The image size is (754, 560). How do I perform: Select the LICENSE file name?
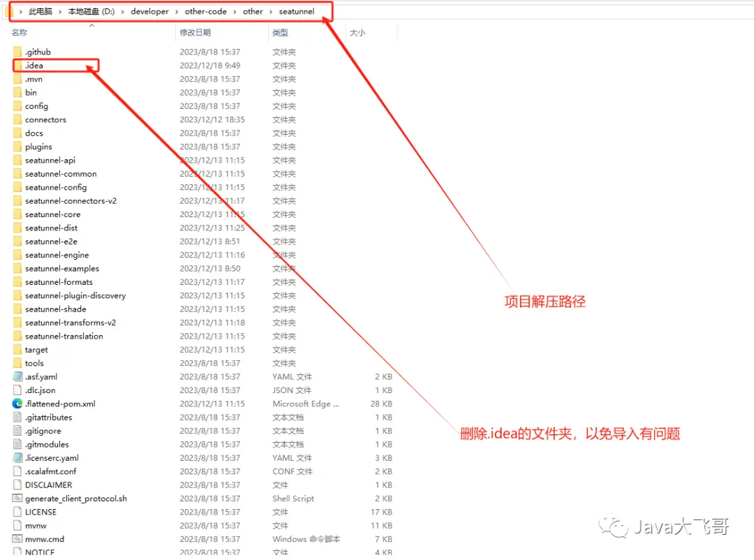click(x=41, y=512)
